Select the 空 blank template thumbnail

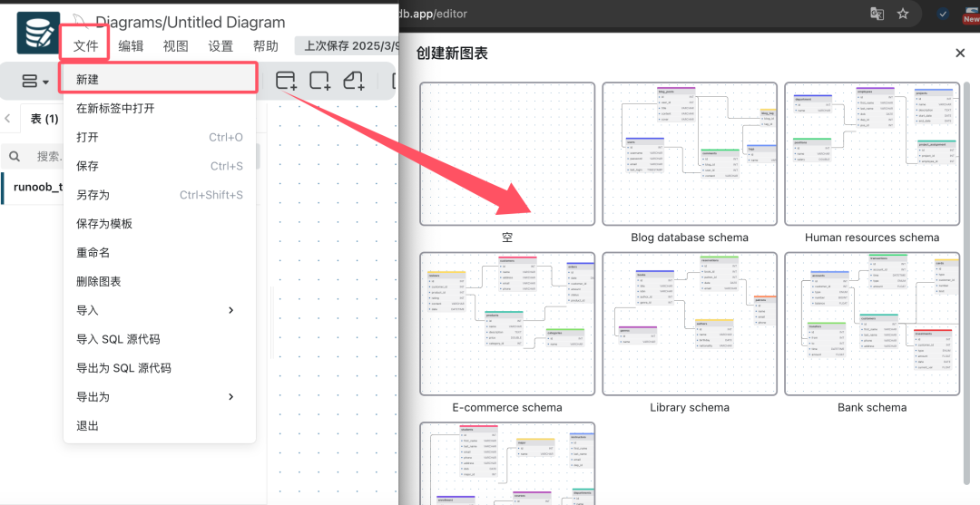pos(507,154)
